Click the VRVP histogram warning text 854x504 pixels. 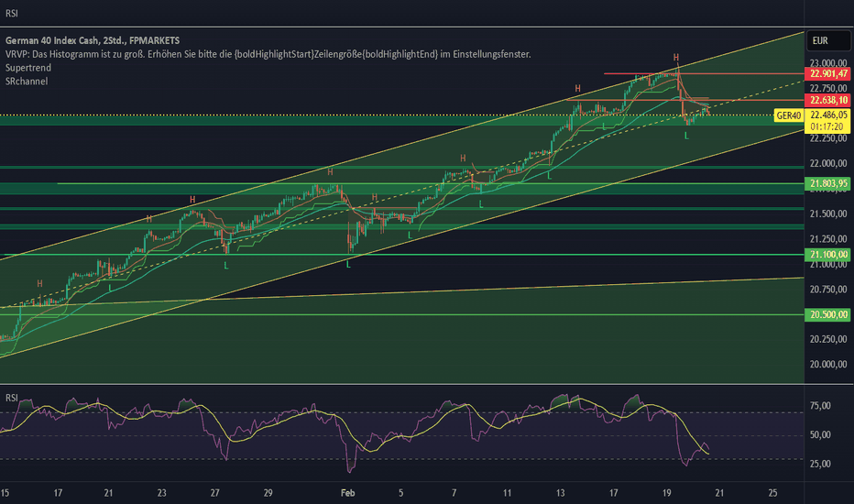click(x=268, y=54)
